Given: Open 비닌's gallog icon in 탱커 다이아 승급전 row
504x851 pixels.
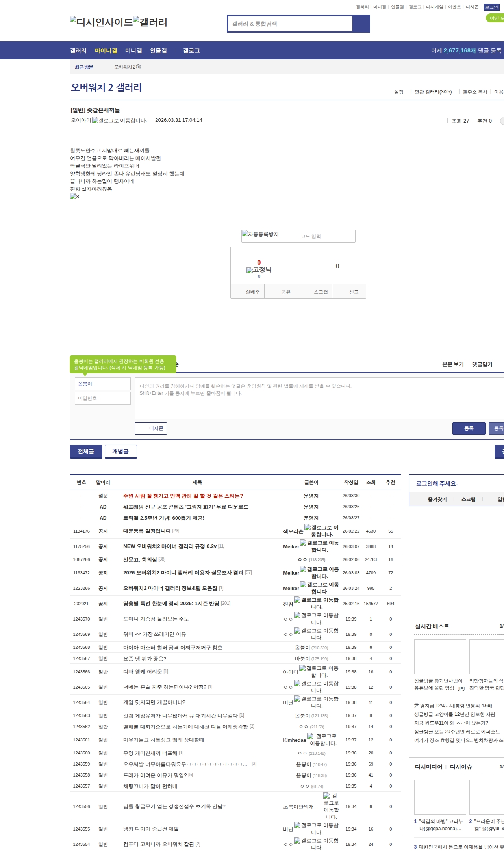Looking at the screenshot, I should click(x=317, y=829).
